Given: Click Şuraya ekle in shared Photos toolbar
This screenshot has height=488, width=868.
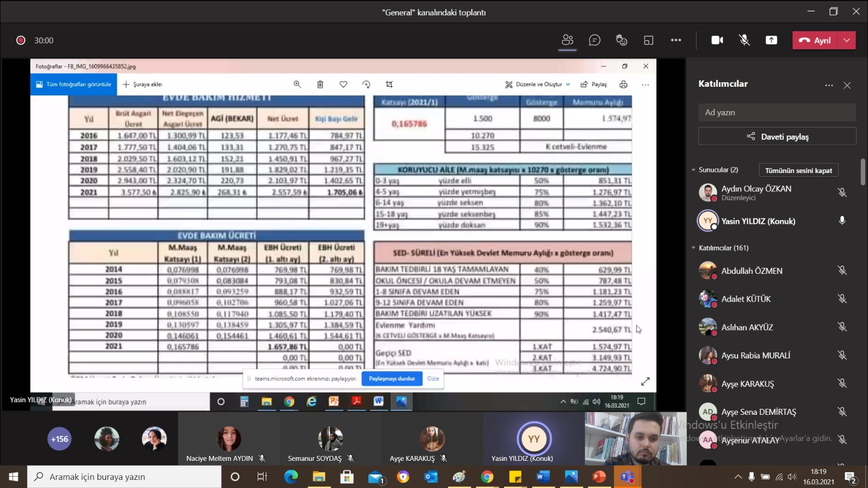Looking at the screenshot, I should coord(143,84).
